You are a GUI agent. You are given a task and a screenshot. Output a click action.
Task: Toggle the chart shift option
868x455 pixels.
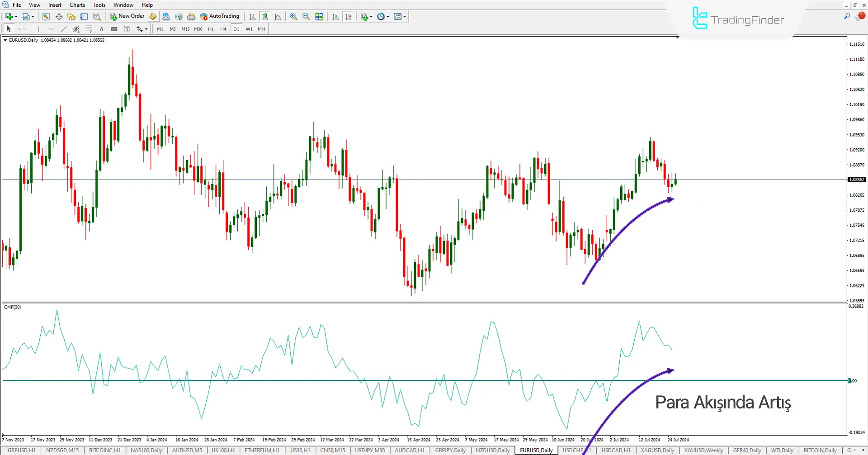point(349,16)
